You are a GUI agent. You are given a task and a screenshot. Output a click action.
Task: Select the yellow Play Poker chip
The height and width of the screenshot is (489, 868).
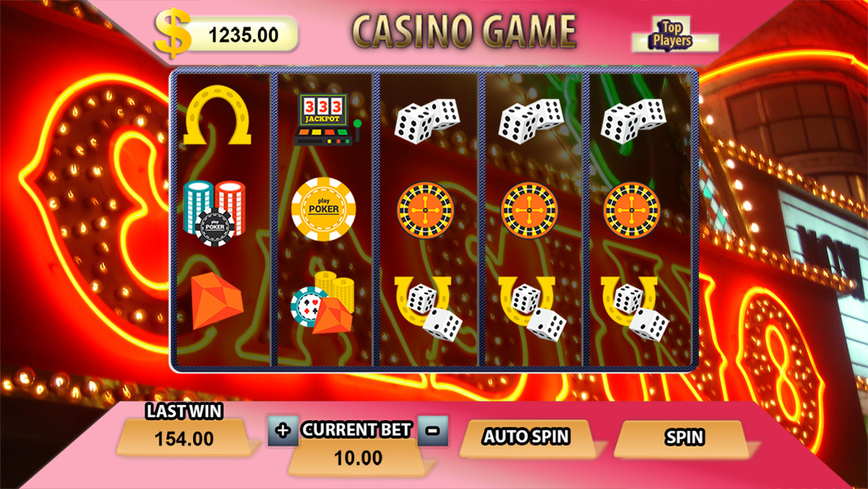323,209
